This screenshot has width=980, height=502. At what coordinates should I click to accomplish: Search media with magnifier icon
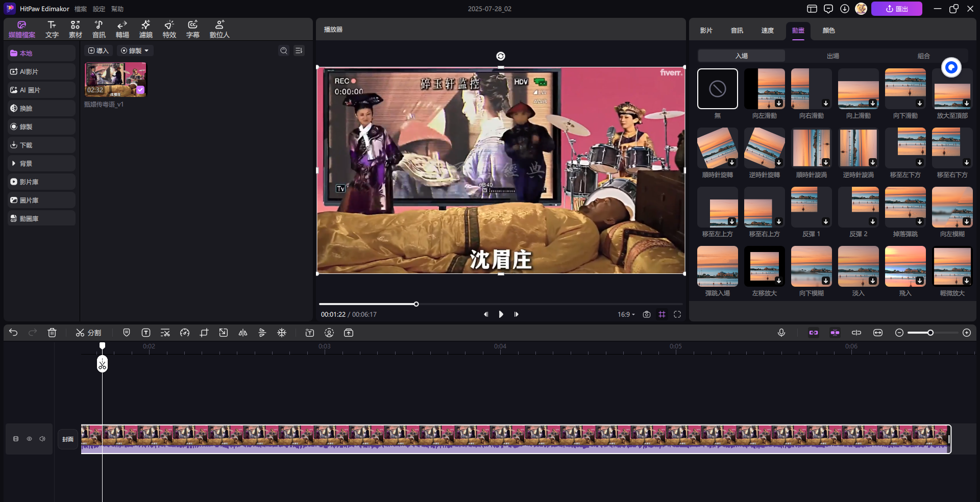[x=284, y=51]
